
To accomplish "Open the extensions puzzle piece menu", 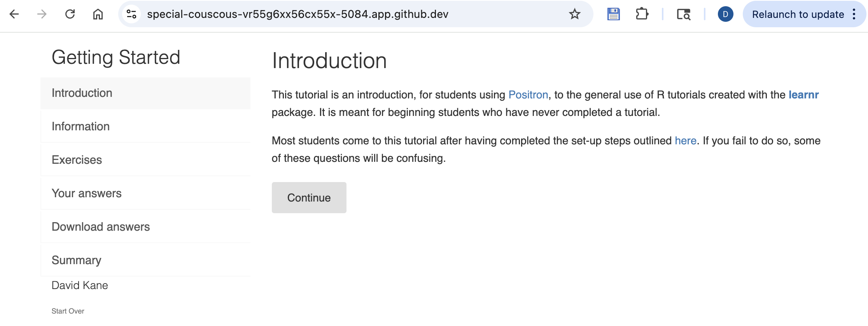I will (642, 14).
